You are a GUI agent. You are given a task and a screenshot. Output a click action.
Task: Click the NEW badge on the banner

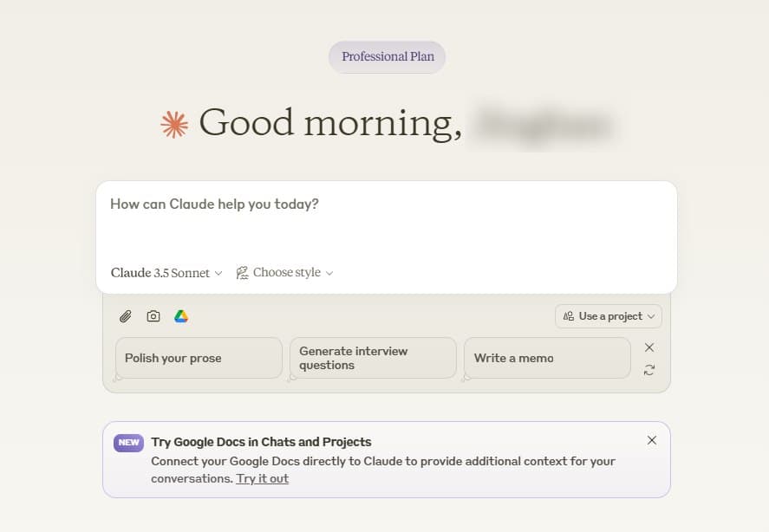click(x=128, y=442)
